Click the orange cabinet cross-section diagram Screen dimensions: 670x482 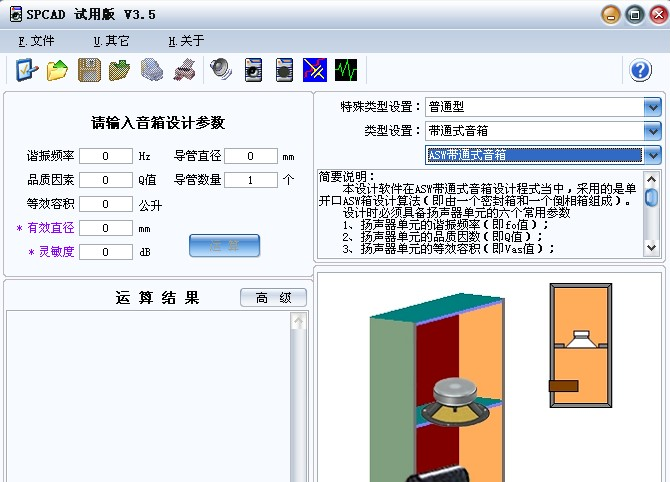point(581,345)
